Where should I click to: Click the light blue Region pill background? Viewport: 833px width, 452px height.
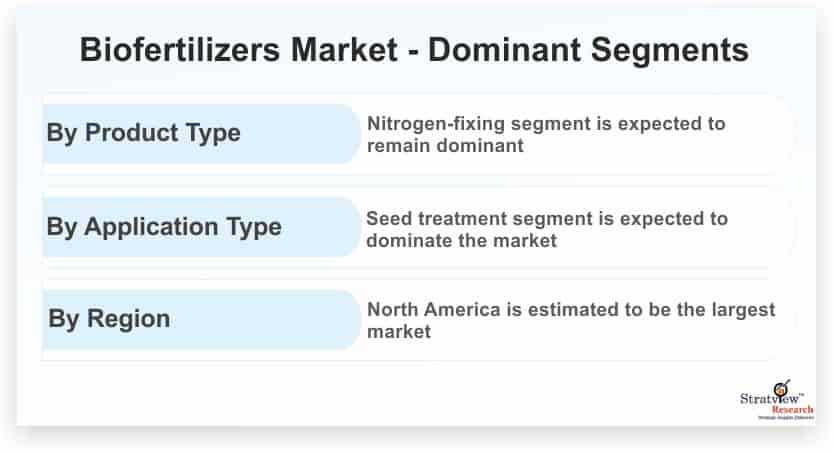(201, 320)
